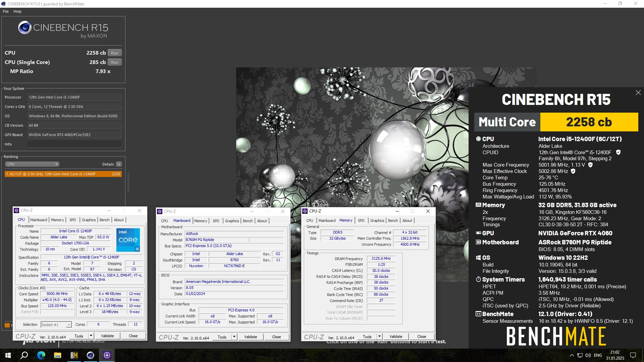Click Intel Core i5 badge logo
The width and height of the screenshot is (644, 362).
[128, 240]
